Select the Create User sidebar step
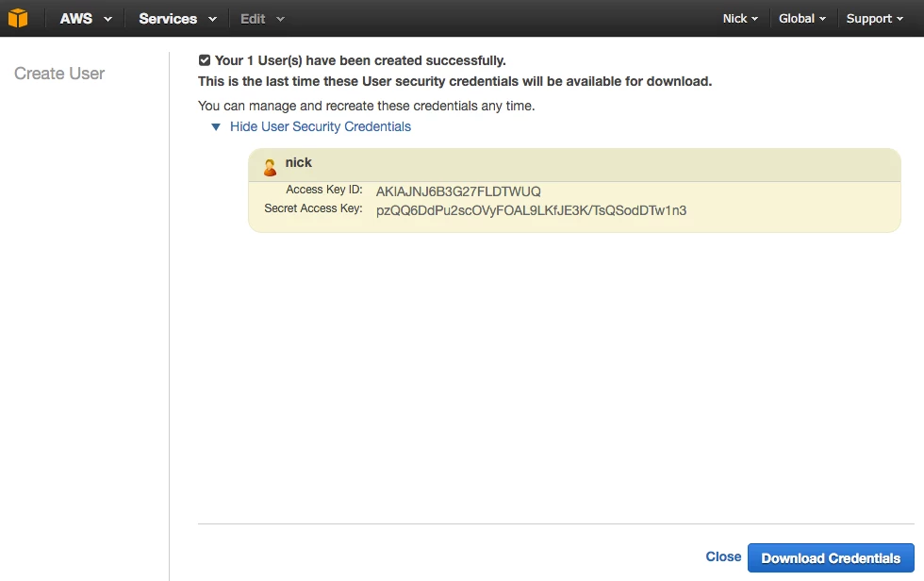Screen dimensions: 924x581 (x=59, y=73)
